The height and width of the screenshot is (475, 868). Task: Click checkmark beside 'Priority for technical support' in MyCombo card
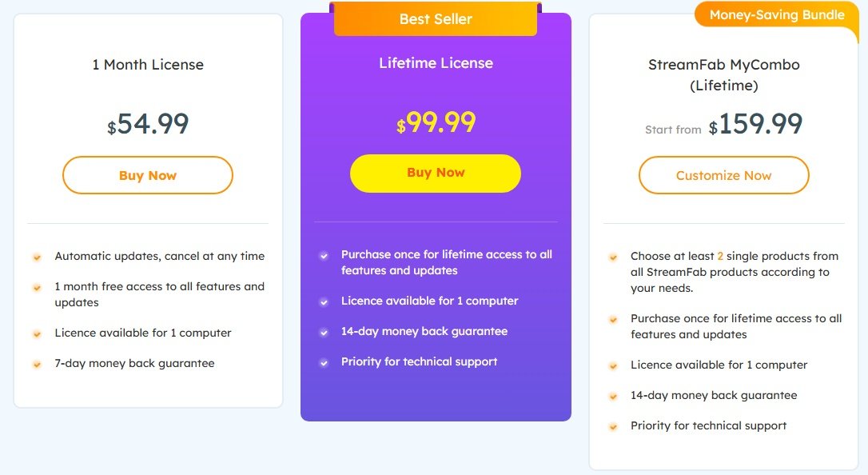point(613,426)
